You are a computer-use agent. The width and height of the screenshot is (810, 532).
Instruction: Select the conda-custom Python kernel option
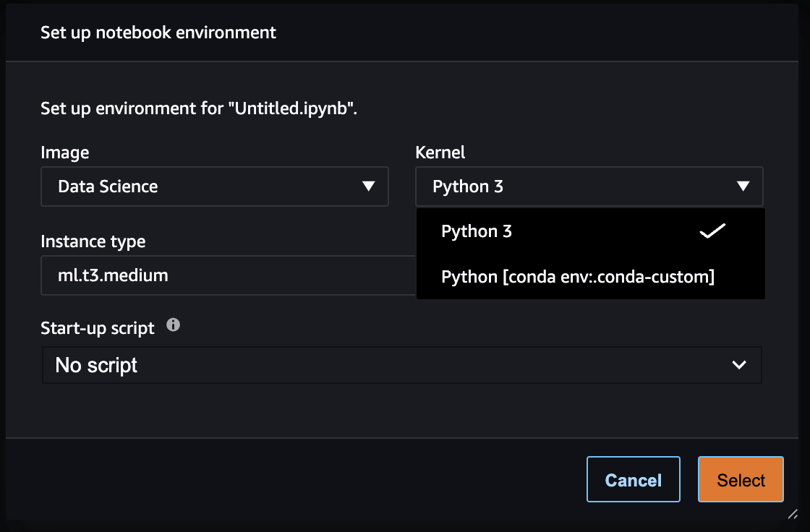[578, 276]
